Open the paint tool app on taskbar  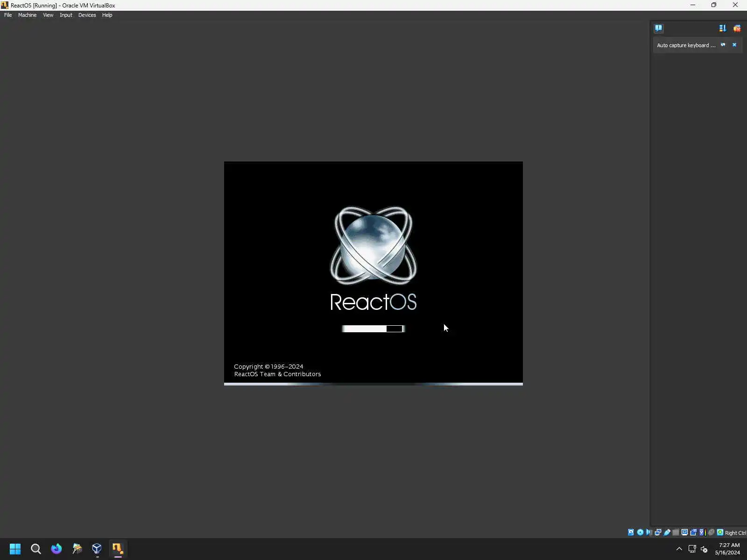click(x=77, y=549)
